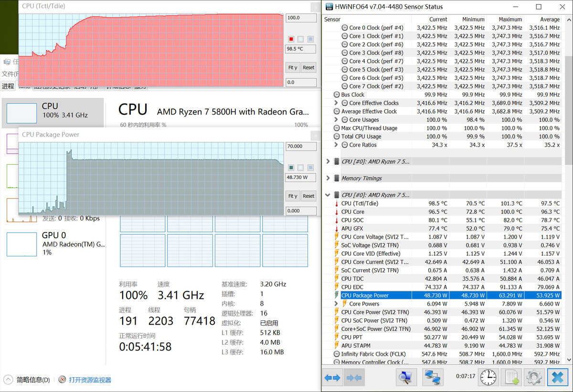Click the dark teal swatch in CPU Package Power graph
This screenshot has width=573, height=392.
point(291,168)
